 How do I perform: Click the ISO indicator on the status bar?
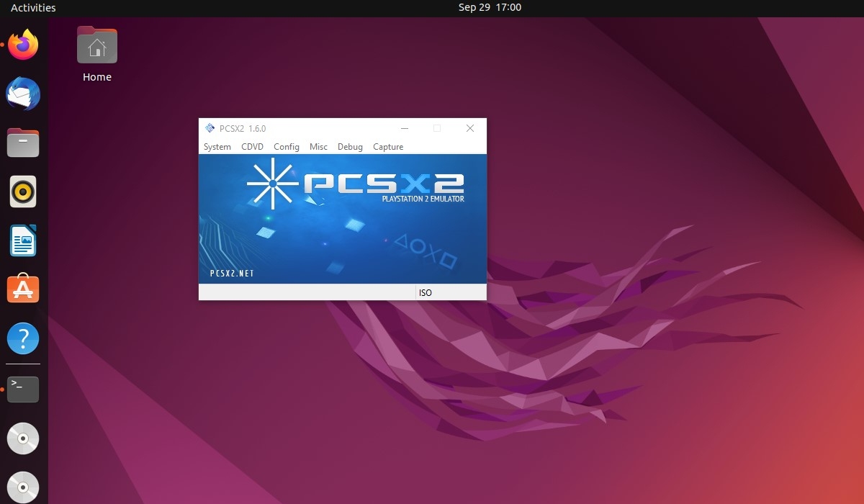(425, 292)
